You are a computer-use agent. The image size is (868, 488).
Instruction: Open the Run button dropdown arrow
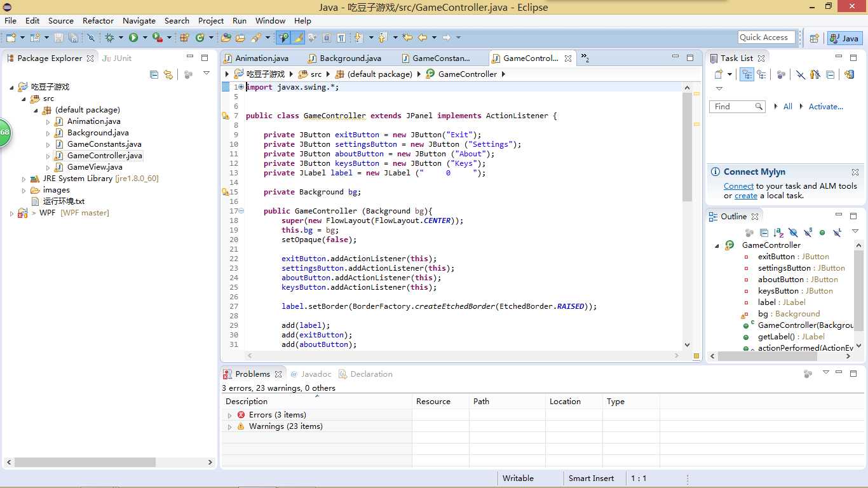pos(145,38)
